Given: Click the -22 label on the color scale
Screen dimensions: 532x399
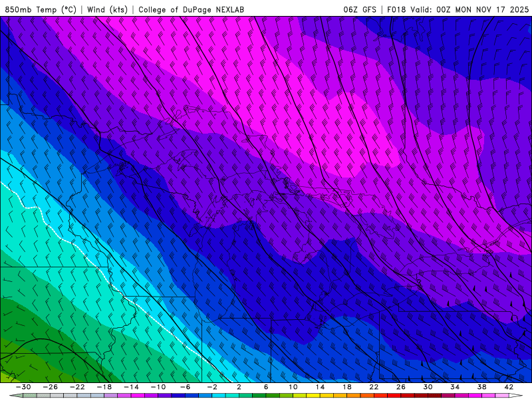Looking at the screenshot, I should pyautogui.click(x=77, y=387).
